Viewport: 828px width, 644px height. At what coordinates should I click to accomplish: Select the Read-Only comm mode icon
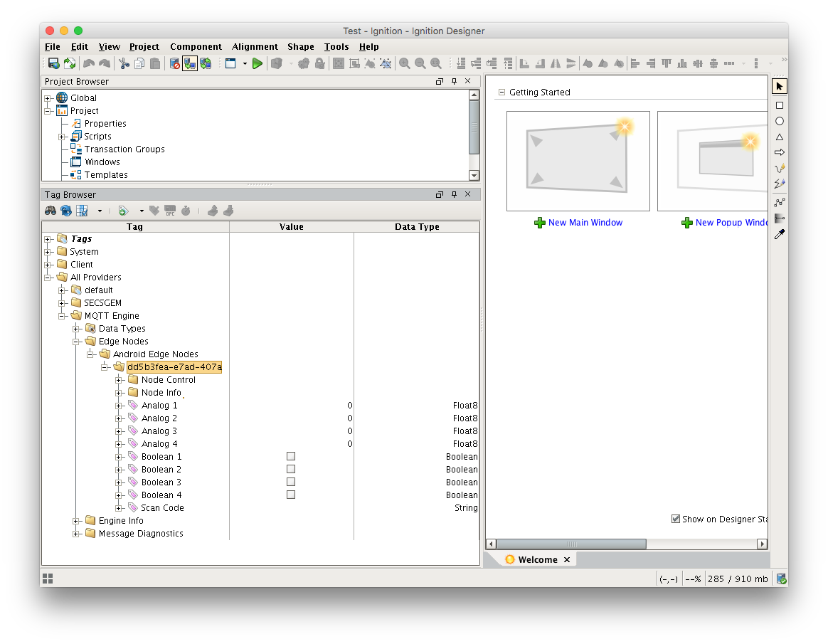point(190,63)
